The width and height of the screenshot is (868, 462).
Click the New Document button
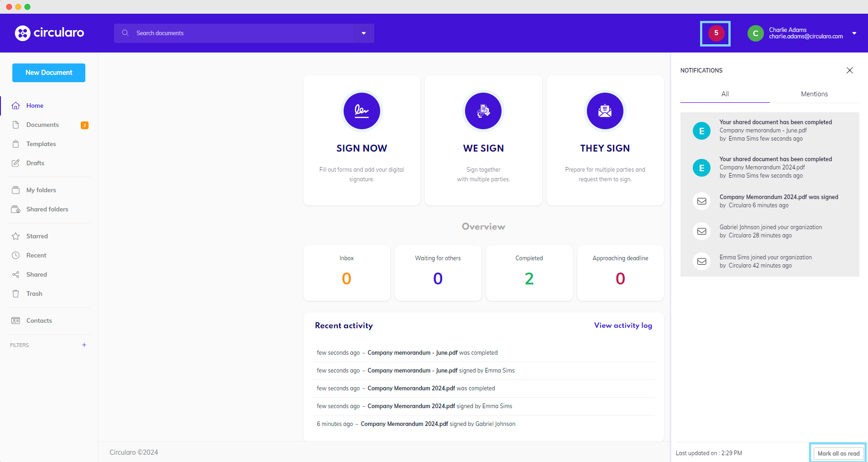[x=49, y=73]
